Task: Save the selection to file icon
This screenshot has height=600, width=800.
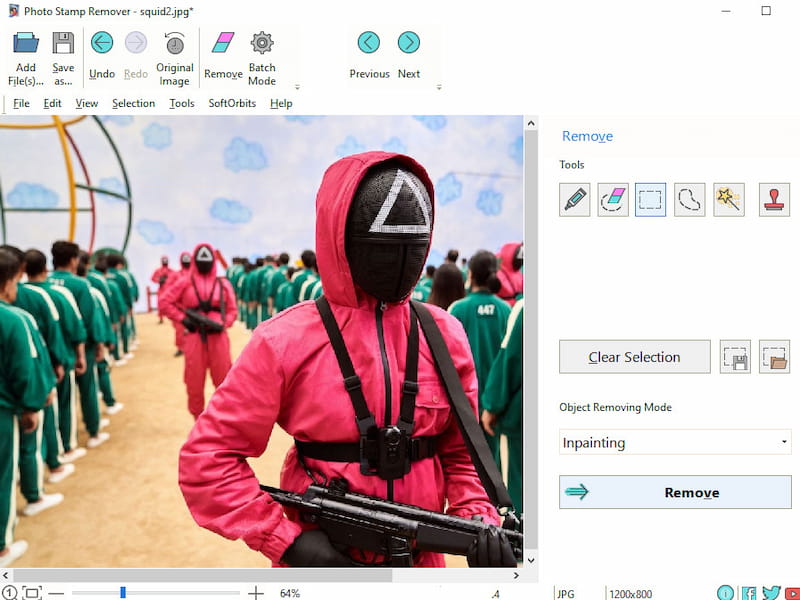Action: coord(735,357)
